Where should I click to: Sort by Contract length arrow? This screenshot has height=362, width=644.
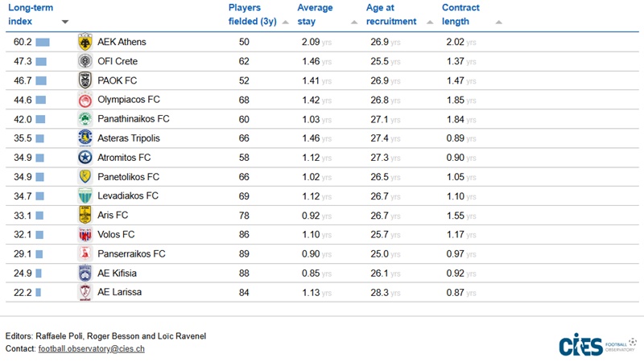[x=499, y=23]
